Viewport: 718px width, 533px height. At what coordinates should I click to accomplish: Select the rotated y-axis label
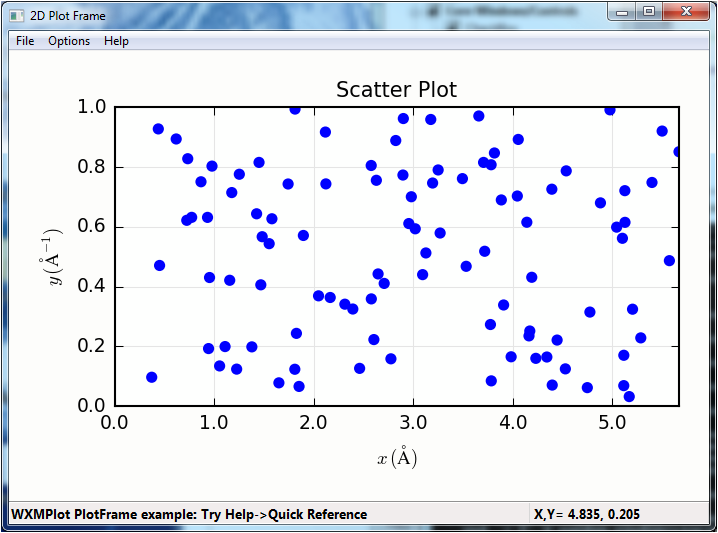[55, 258]
